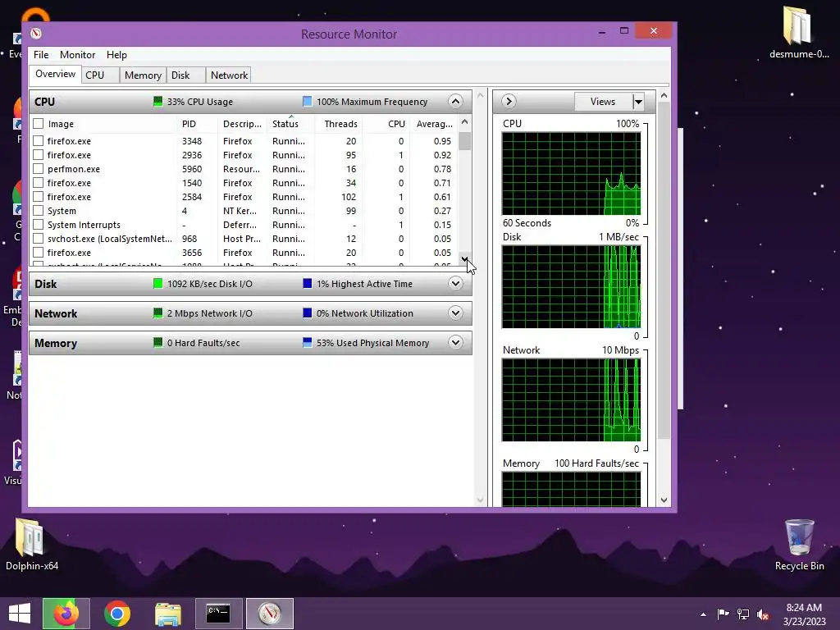
Task: Expand the Disk section chevron
Action: pyautogui.click(x=455, y=283)
